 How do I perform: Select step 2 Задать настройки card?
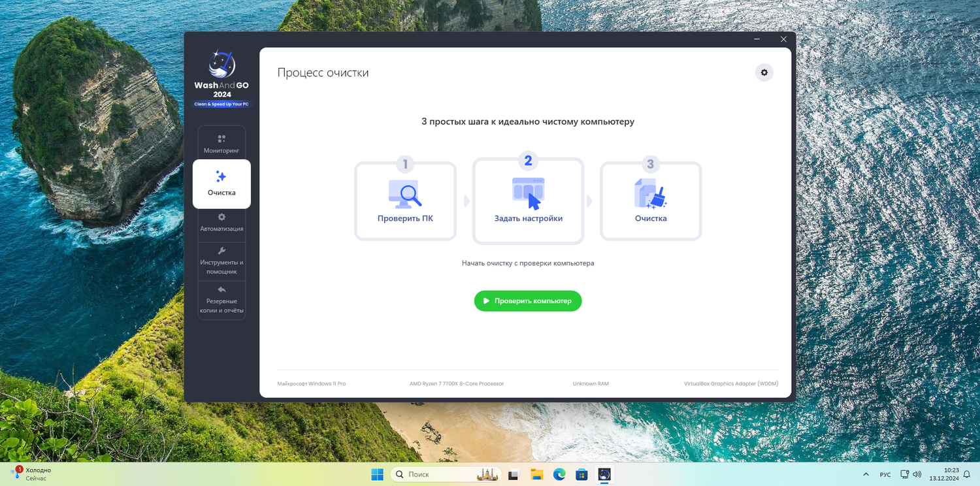(529, 201)
